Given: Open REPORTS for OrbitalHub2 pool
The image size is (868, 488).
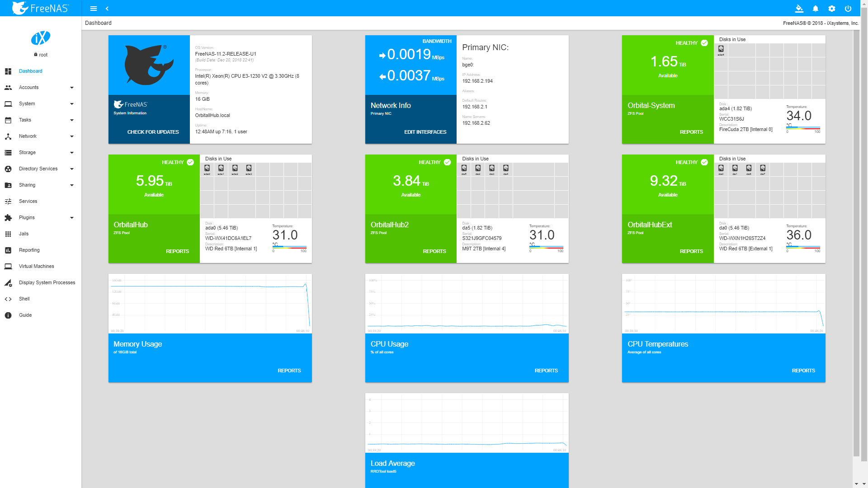Looking at the screenshot, I should click(434, 251).
